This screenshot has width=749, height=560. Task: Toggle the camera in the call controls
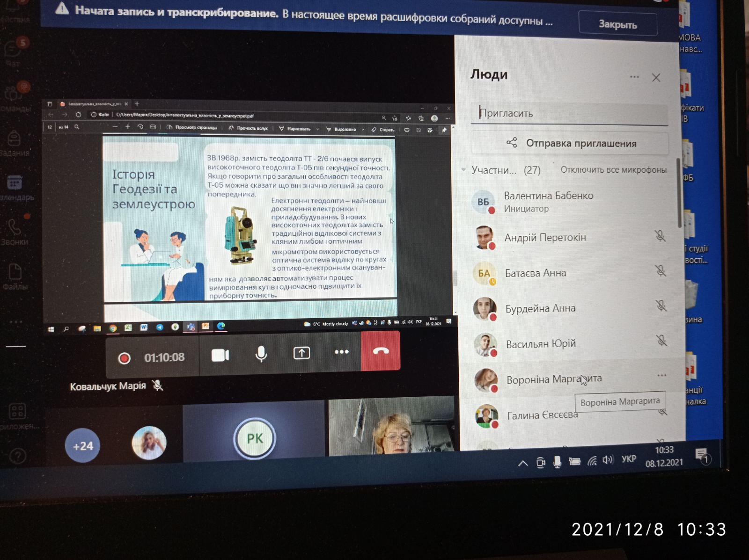(x=220, y=355)
